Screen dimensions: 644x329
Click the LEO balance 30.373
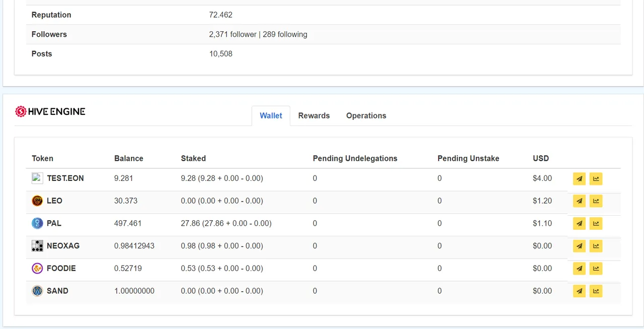[126, 201]
